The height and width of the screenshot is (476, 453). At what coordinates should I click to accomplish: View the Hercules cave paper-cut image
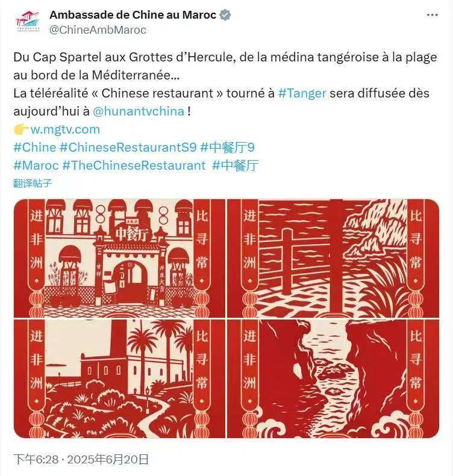coord(333,379)
